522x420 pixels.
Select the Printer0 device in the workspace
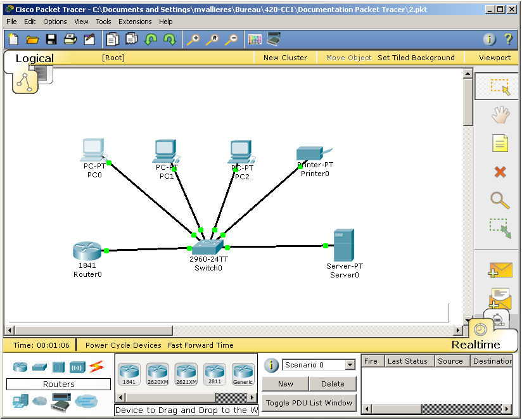[314, 154]
